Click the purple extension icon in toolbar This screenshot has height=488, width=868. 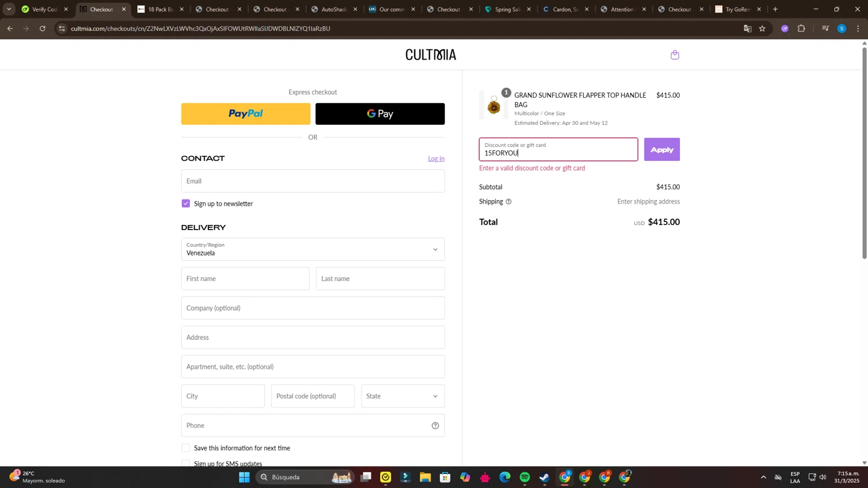tap(785, 28)
